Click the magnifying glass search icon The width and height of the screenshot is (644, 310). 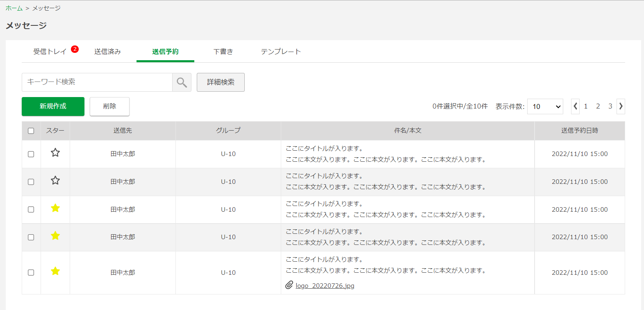click(182, 82)
